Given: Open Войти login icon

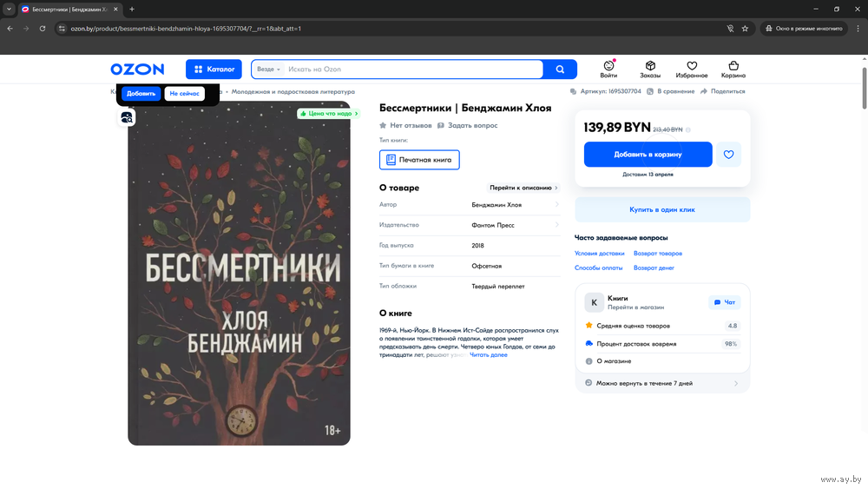Looking at the screenshot, I should tap(609, 69).
